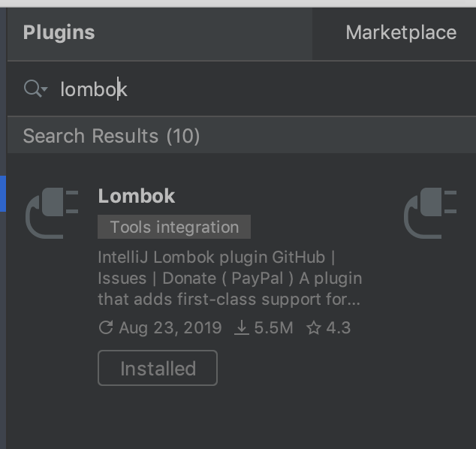Click the Aug 23, 2019 update date
This screenshot has height=449, width=476.
pos(170,328)
